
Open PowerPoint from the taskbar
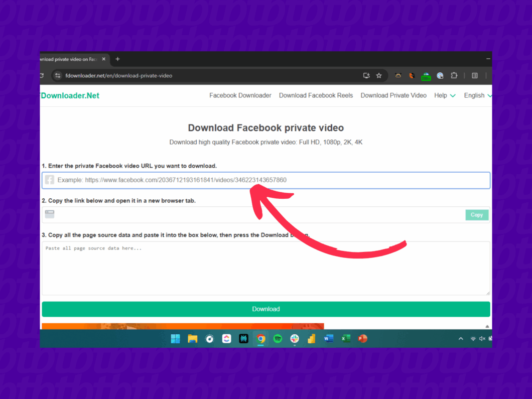point(363,339)
